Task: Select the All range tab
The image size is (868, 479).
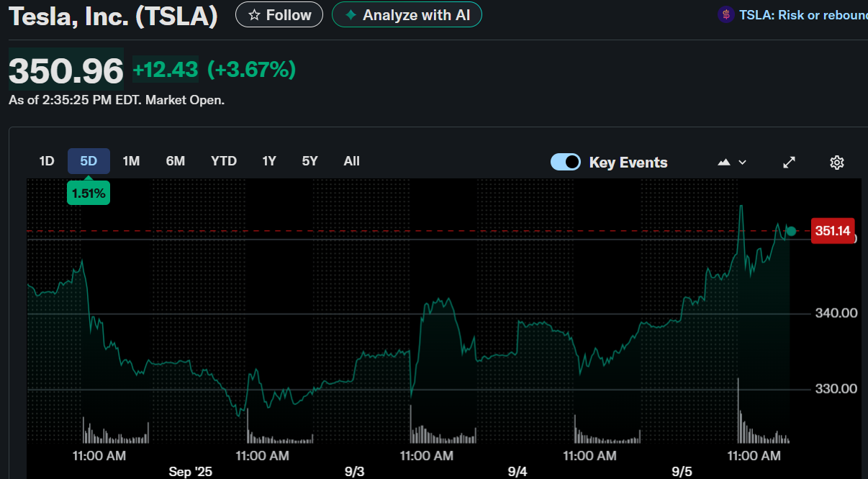Action: click(352, 161)
